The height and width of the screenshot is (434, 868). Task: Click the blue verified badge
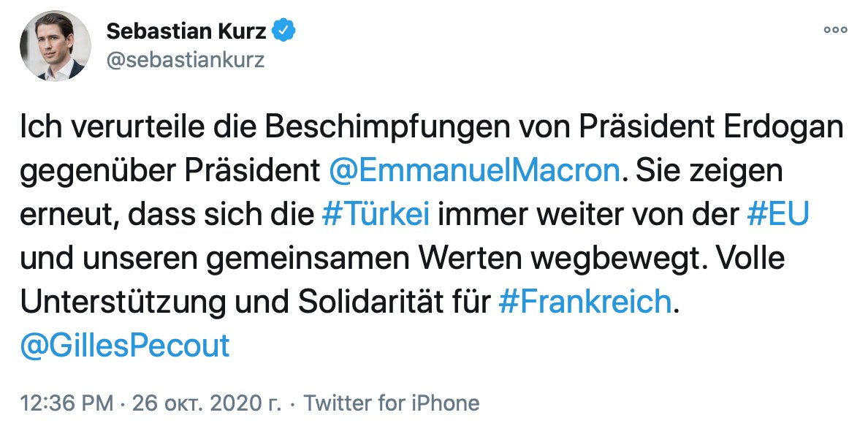(x=283, y=31)
